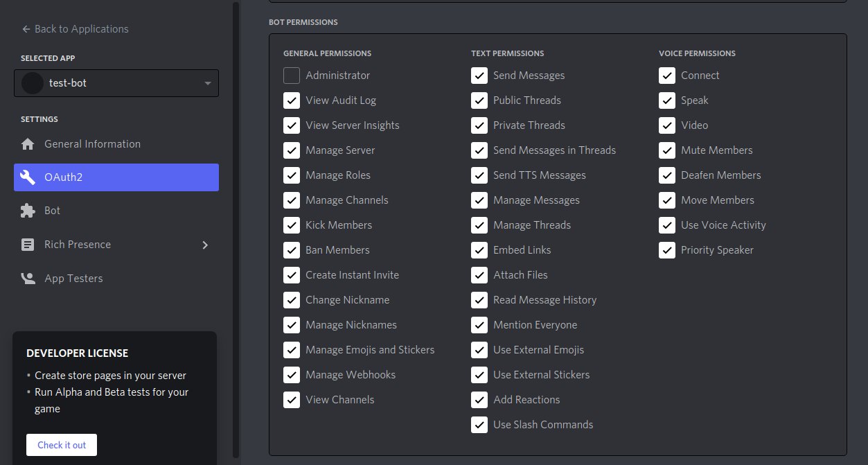The width and height of the screenshot is (868, 465).
Task: Uncheck Priority Speaker permission
Action: (x=667, y=250)
